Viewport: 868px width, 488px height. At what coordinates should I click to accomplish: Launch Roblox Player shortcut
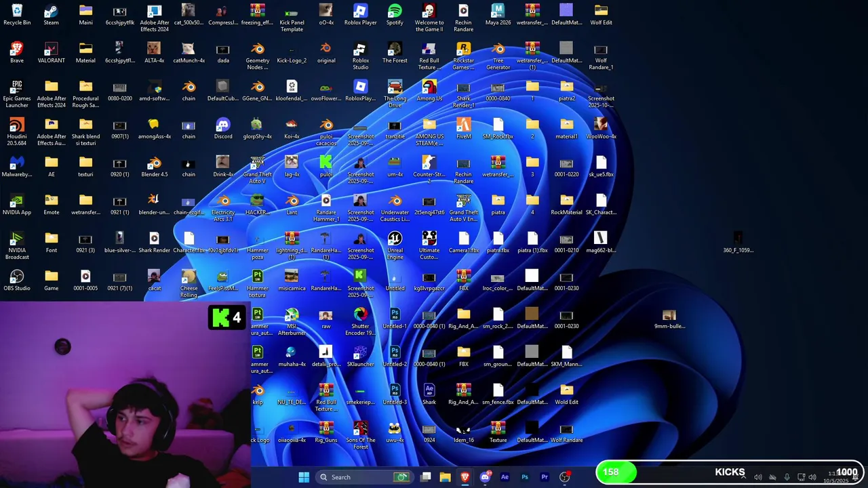(x=361, y=15)
